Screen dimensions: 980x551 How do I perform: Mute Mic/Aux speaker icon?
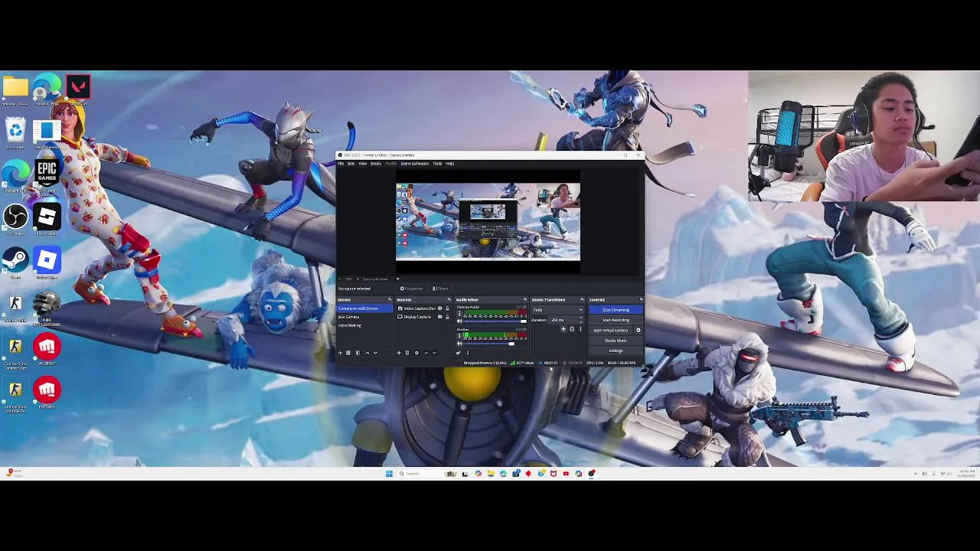[459, 344]
